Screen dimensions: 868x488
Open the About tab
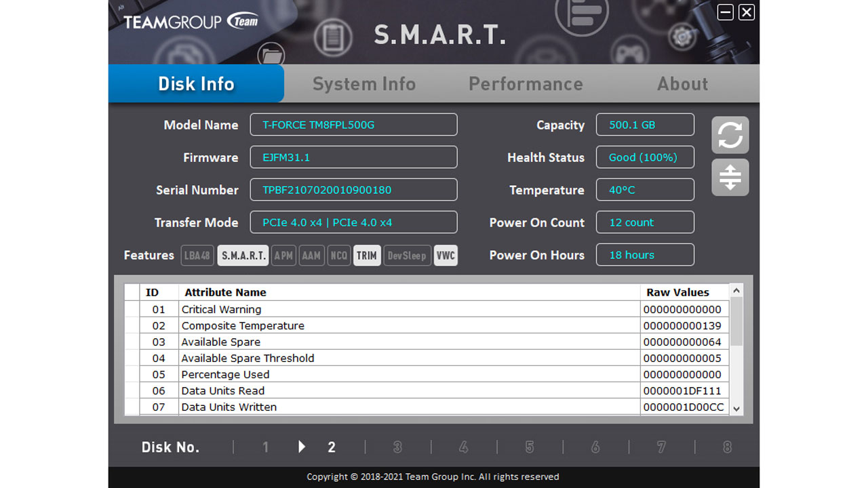tap(682, 83)
